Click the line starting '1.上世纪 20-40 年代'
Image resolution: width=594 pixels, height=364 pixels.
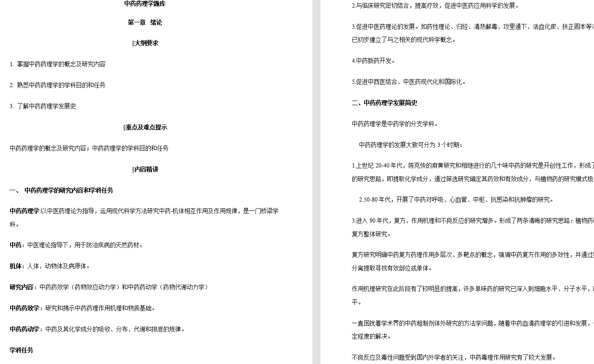click(473, 166)
